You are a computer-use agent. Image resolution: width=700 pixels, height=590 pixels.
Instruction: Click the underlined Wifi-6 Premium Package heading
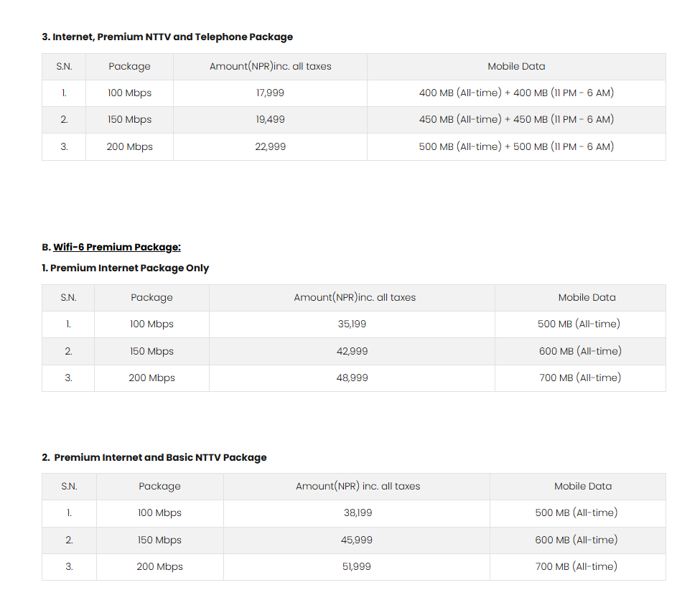pyautogui.click(x=116, y=247)
